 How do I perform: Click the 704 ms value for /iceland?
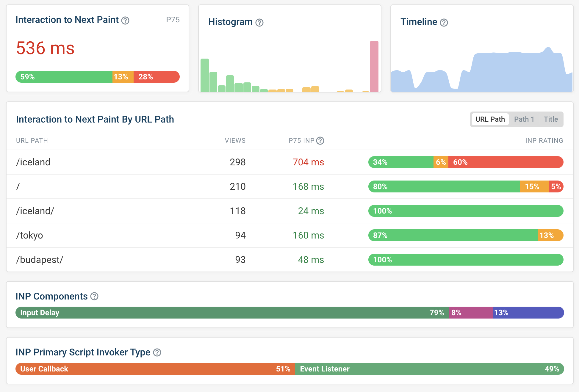(x=308, y=162)
